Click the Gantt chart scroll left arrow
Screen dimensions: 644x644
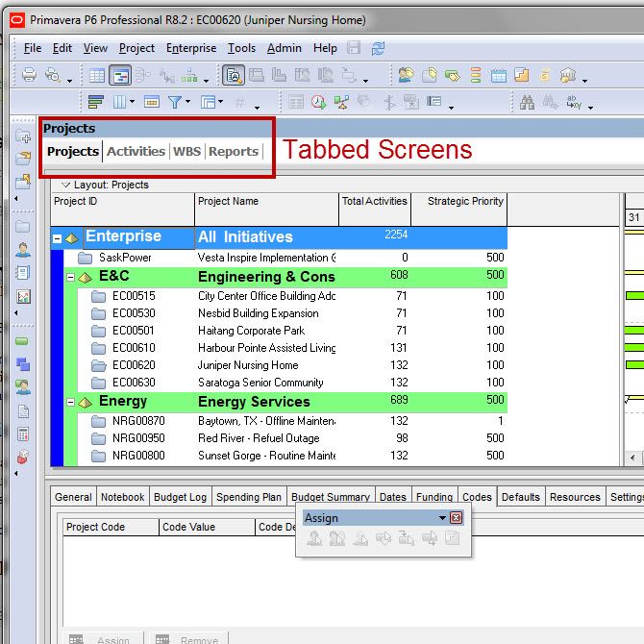click(x=632, y=458)
